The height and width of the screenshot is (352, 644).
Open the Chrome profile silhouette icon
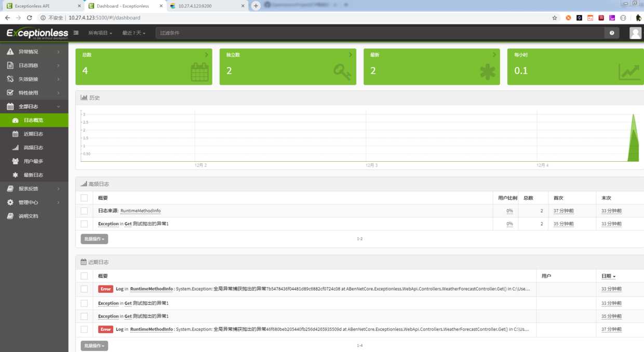[x=638, y=18]
